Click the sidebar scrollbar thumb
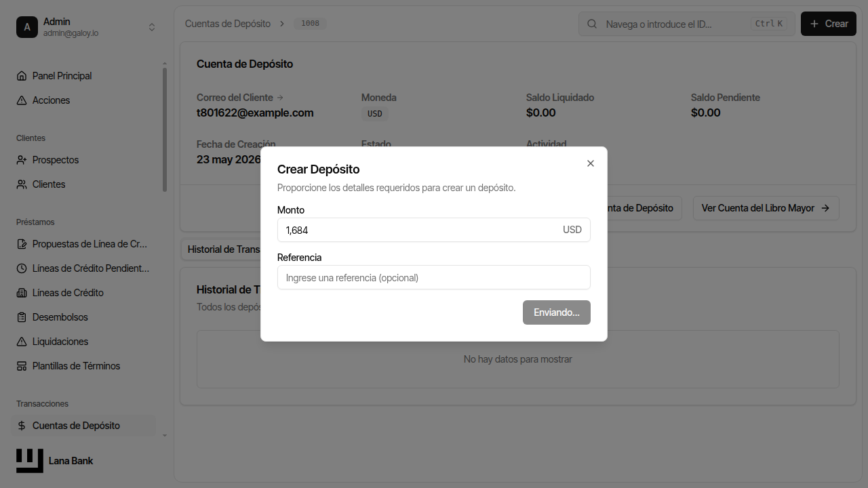The height and width of the screenshot is (488, 868). click(x=165, y=129)
